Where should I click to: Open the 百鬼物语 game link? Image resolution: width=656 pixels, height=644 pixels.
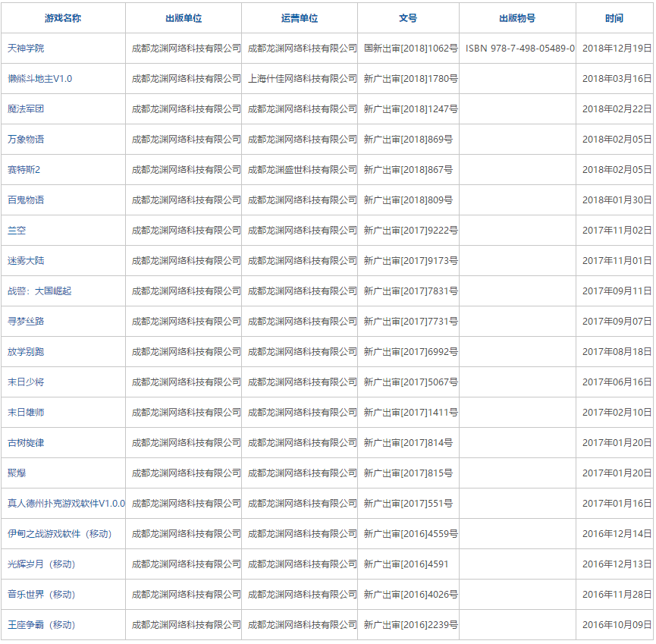point(26,200)
